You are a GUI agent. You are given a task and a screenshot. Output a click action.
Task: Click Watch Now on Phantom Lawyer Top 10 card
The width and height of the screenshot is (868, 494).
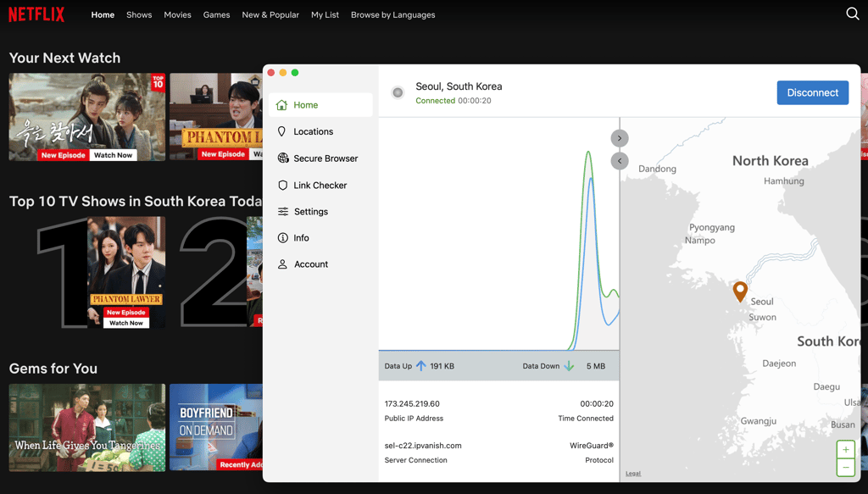126,323
